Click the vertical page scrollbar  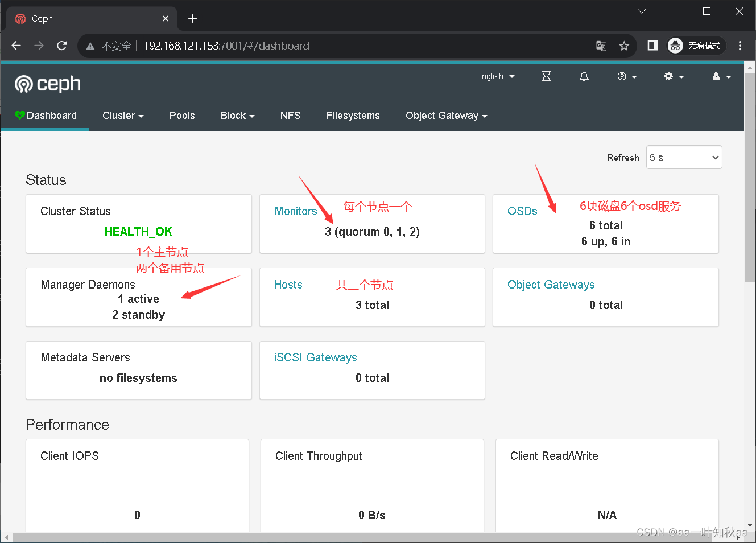750,177
